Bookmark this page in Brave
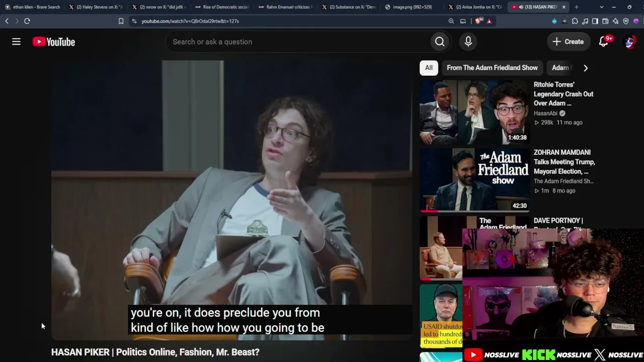This screenshot has width=644, height=362. [121, 21]
